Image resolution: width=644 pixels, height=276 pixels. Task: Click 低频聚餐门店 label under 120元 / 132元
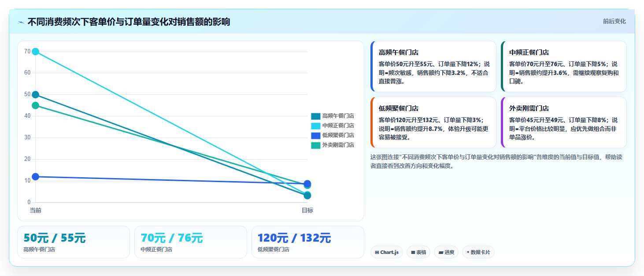coord(274,250)
